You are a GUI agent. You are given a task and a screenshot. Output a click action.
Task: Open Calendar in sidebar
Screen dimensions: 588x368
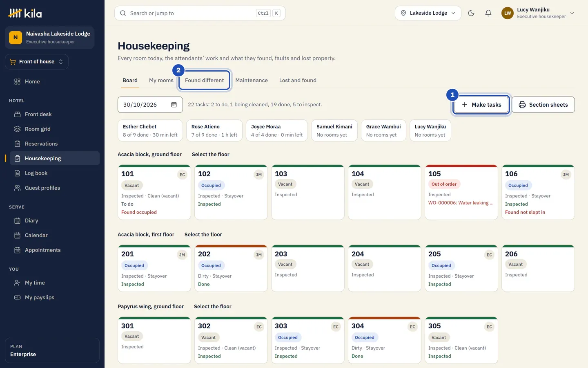[x=55, y=235]
